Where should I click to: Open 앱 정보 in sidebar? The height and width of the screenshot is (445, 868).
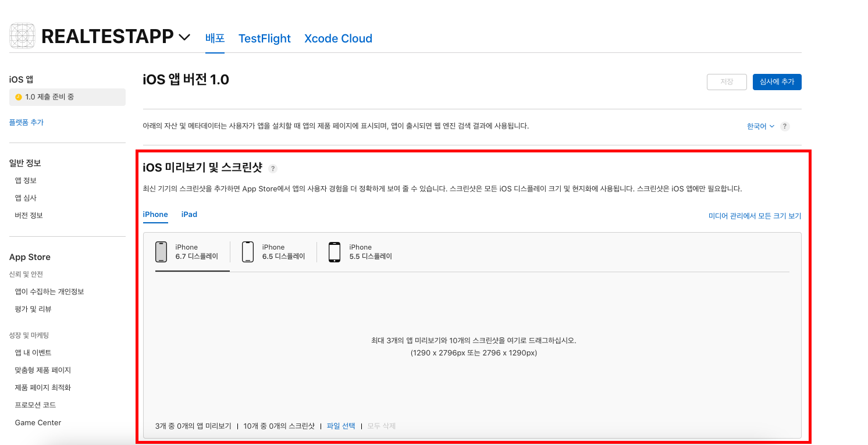click(x=26, y=180)
